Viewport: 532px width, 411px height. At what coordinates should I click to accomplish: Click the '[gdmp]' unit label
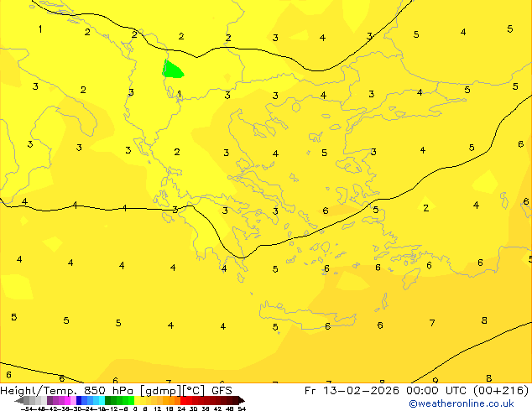160,391
